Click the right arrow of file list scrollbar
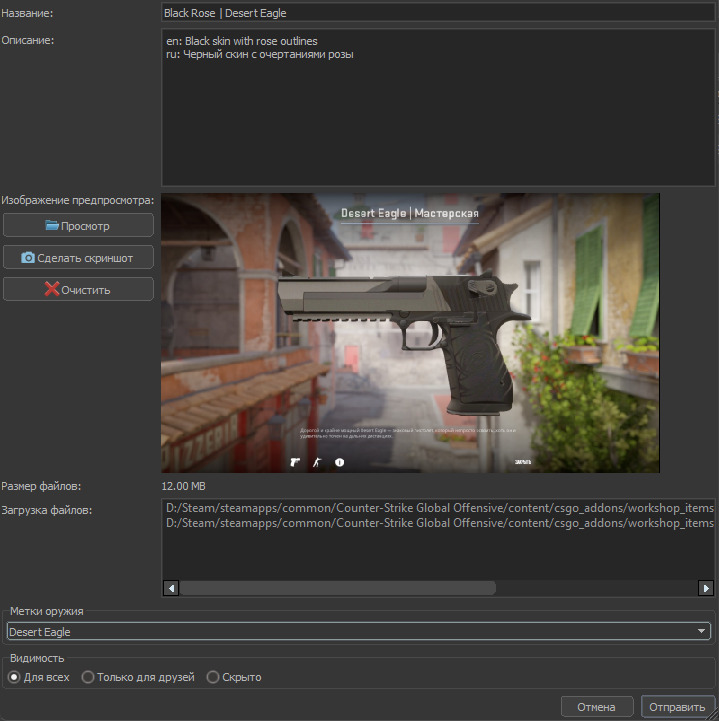 [x=706, y=588]
